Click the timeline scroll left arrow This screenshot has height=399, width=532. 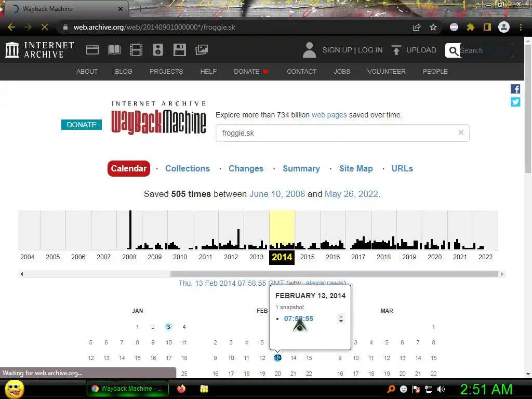click(22, 274)
